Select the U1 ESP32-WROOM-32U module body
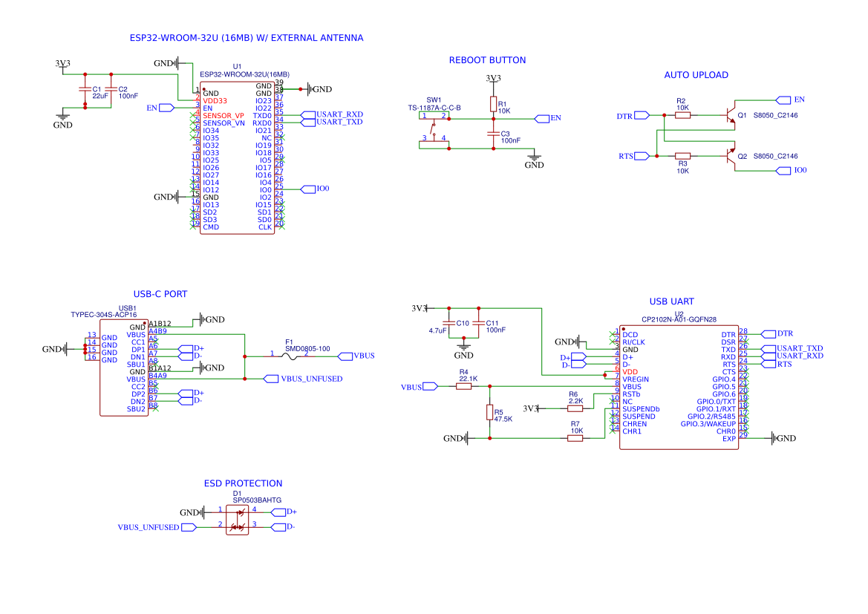Viewport: 868px width, 614px height. click(237, 158)
